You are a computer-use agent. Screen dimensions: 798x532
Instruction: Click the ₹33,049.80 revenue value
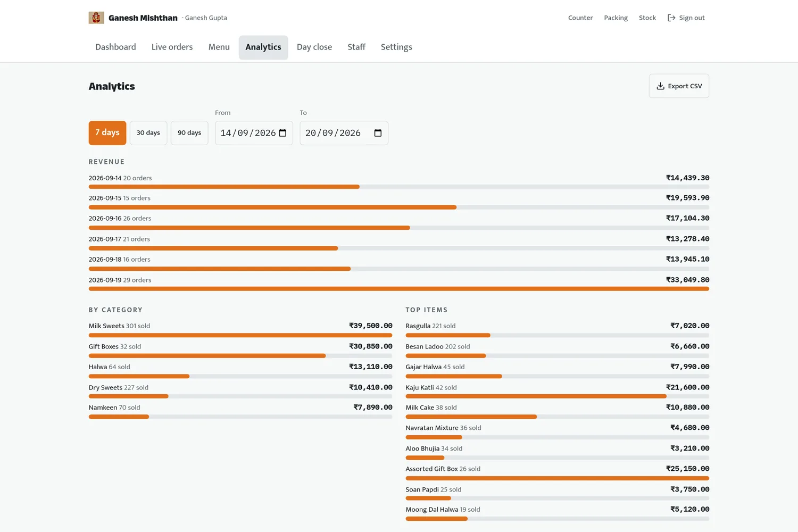(x=687, y=280)
